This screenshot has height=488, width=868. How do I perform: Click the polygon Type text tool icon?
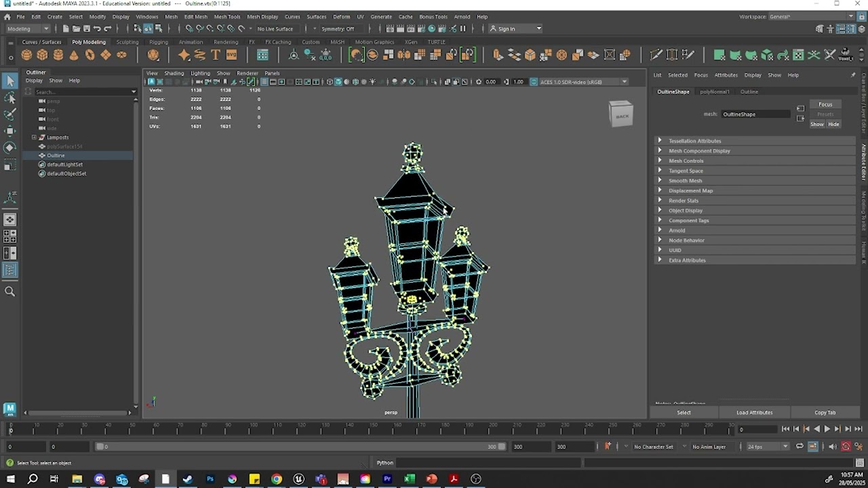pyautogui.click(x=216, y=55)
